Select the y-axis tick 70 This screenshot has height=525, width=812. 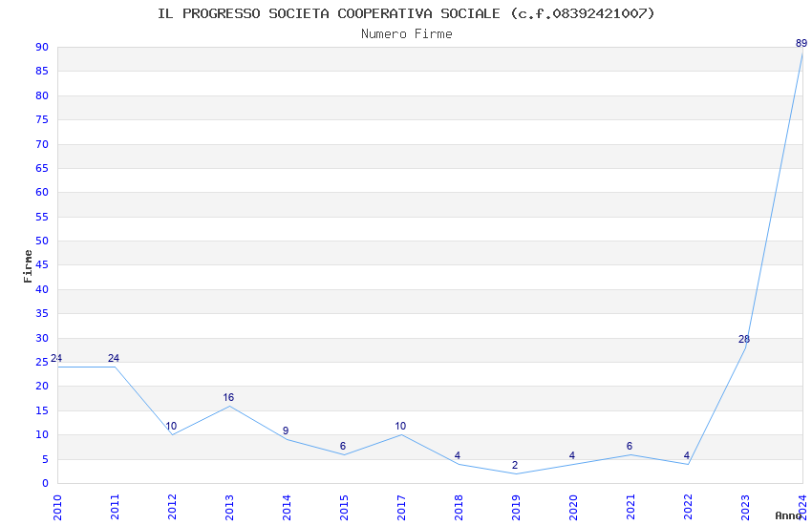(x=42, y=144)
